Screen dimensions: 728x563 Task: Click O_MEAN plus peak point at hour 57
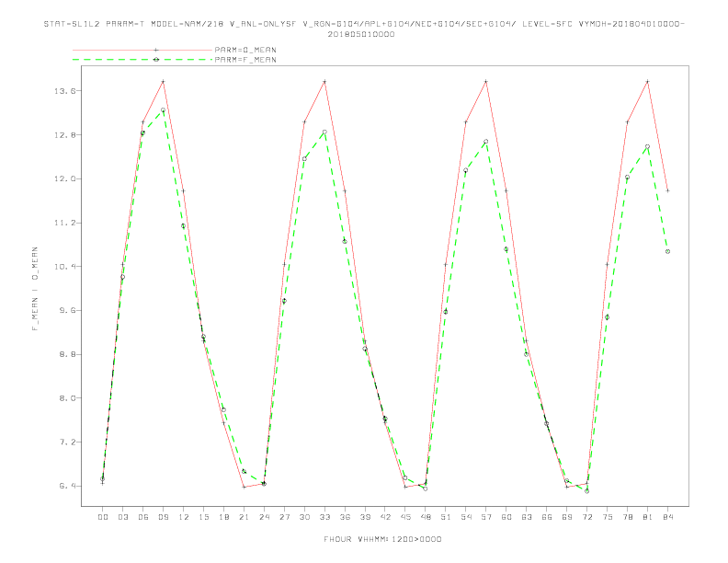pos(486,82)
